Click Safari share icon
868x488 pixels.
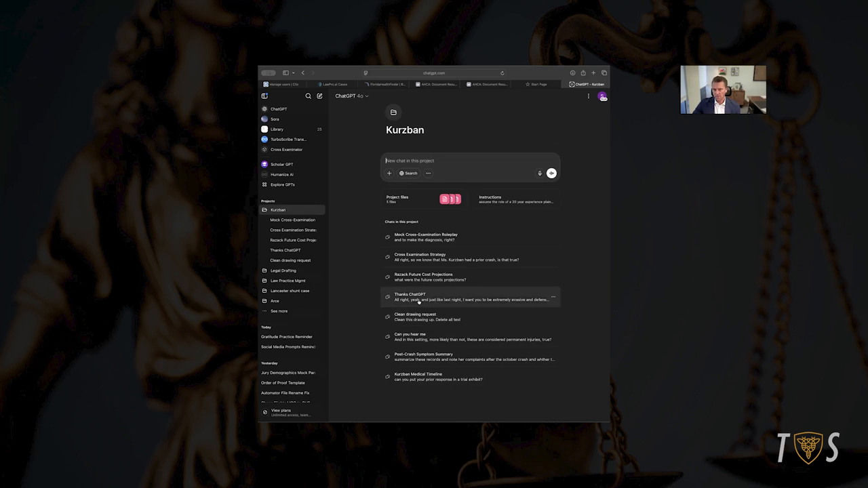click(583, 73)
